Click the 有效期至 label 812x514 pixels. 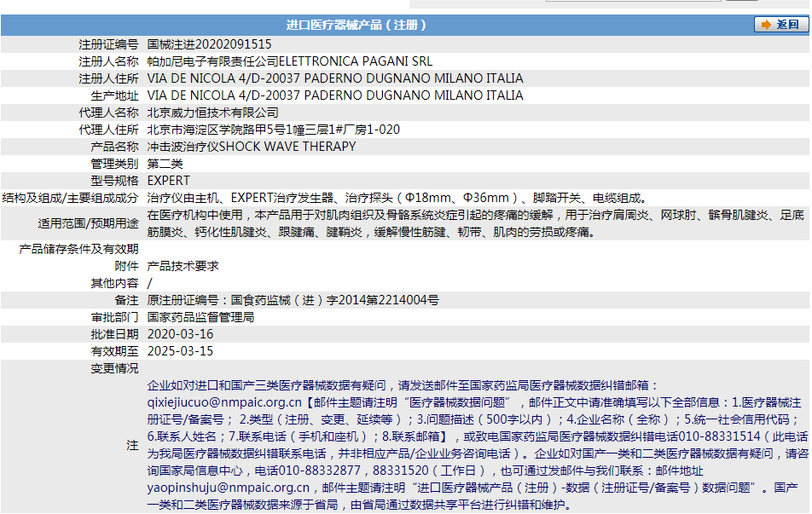click(114, 352)
